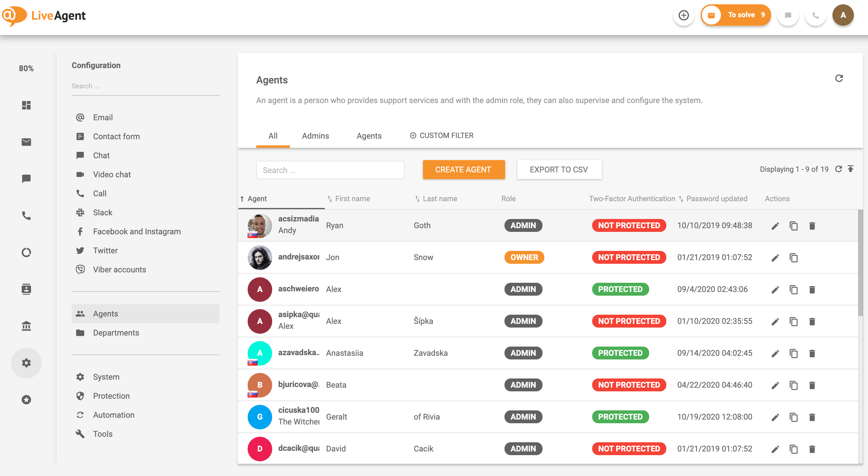Image resolution: width=868 pixels, height=476 pixels.
Task: Edit the dcacik agent
Action: 775,449
